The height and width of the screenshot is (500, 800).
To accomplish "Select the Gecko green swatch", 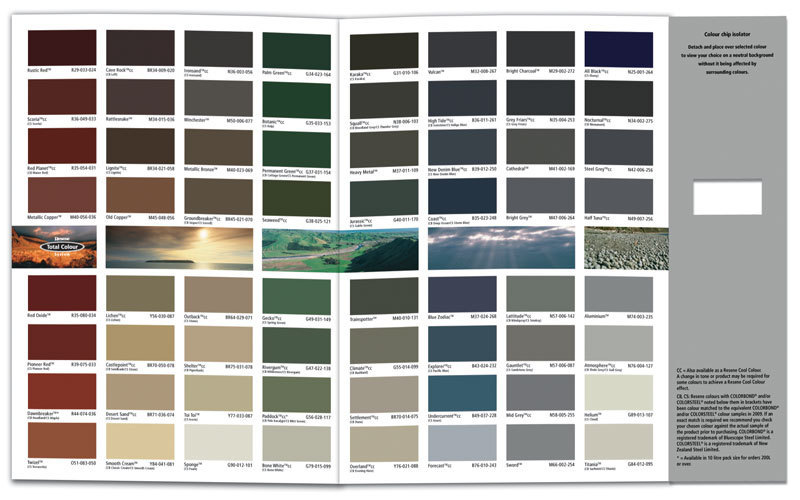I will coord(296,293).
